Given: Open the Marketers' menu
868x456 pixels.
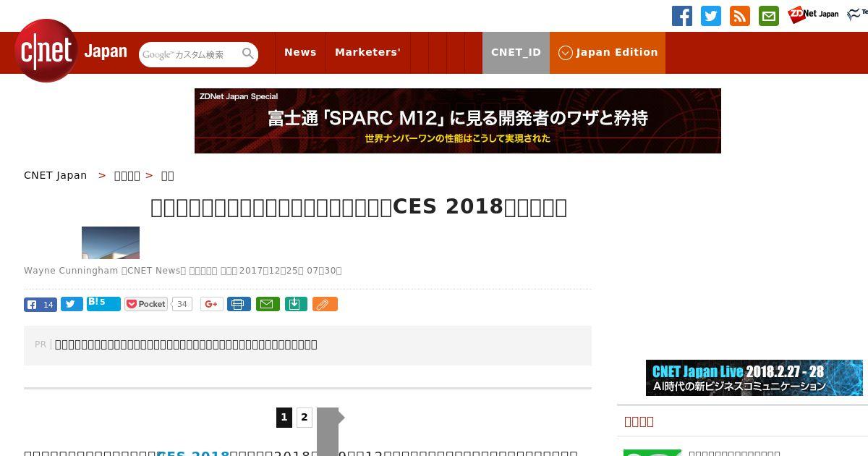Looking at the screenshot, I should [367, 52].
